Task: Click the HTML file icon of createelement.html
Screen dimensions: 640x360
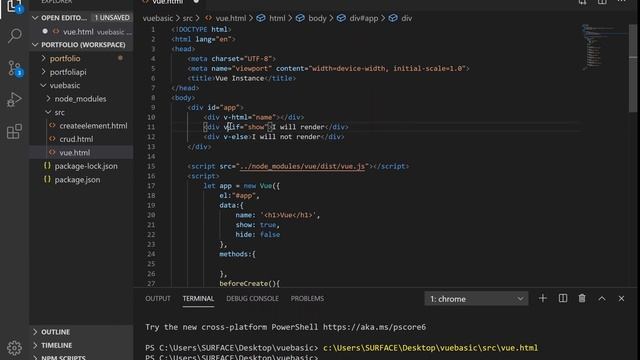Action: point(52,125)
